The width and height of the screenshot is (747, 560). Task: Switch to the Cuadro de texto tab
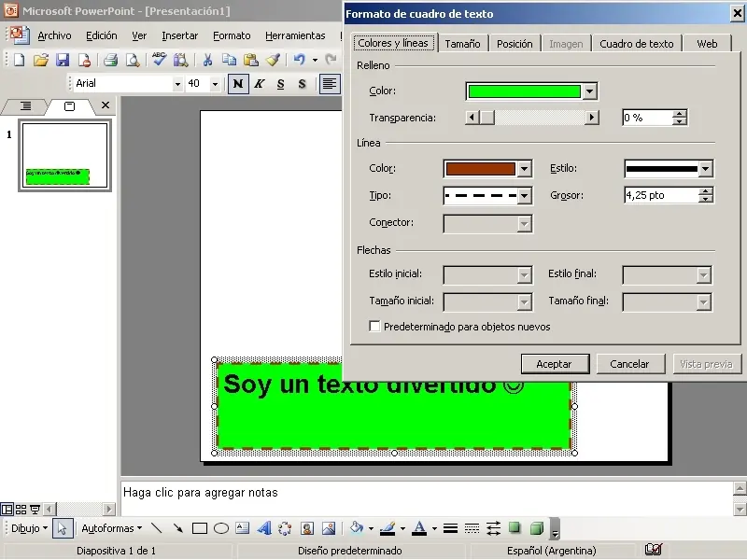tap(637, 44)
